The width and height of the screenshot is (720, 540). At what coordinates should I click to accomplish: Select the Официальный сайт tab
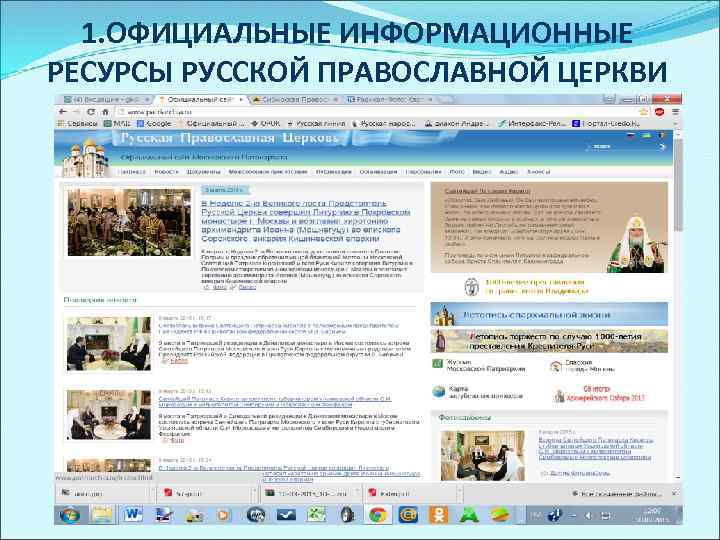(x=200, y=99)
